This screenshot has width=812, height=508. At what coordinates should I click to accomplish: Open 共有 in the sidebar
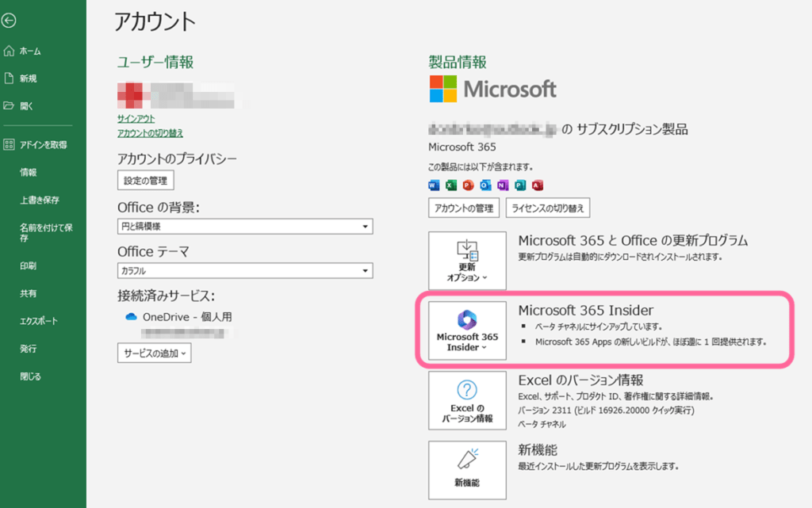[28, 293]
